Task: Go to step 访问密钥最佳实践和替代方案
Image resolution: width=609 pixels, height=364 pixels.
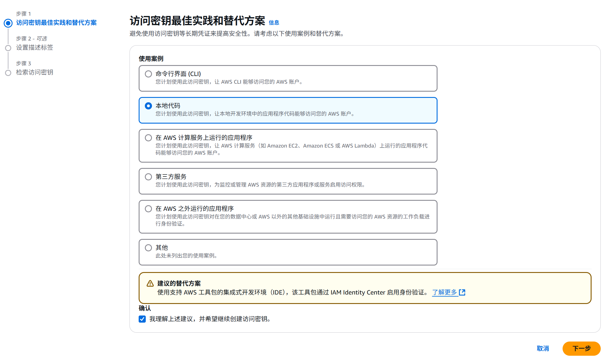Action: point(56,23)
